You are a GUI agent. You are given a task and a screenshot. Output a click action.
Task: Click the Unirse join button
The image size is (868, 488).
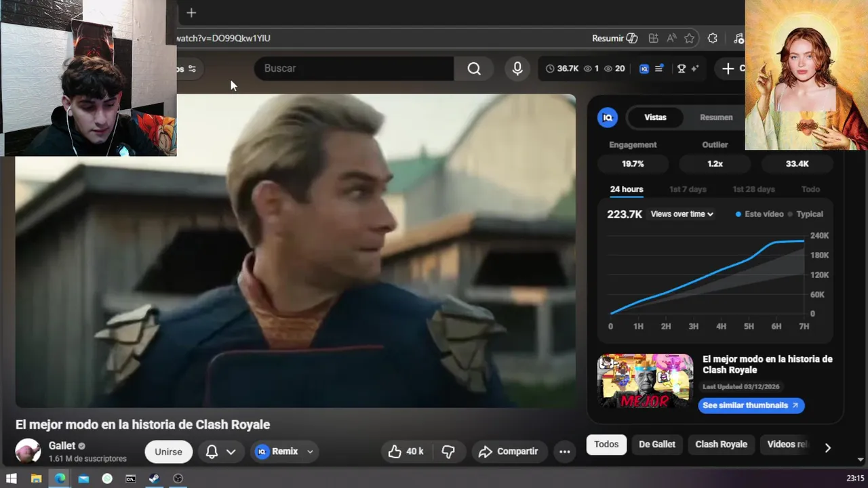(168, 451)
